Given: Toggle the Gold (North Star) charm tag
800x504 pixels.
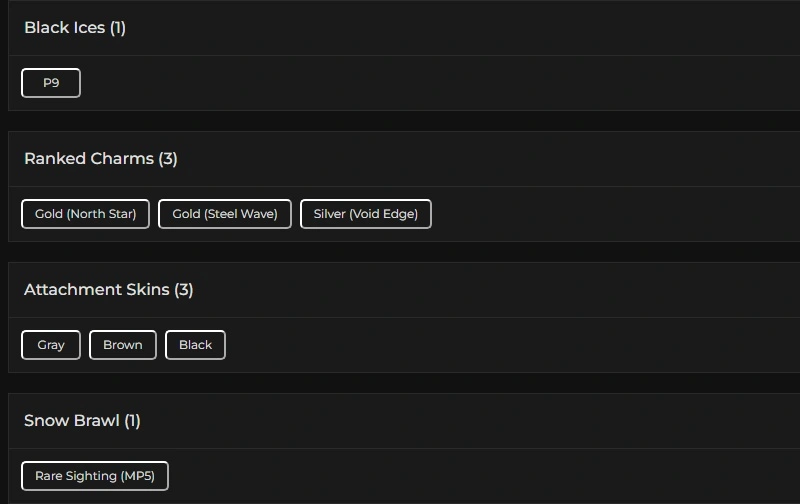Looking at the screenshot, I should coord(86,214).
